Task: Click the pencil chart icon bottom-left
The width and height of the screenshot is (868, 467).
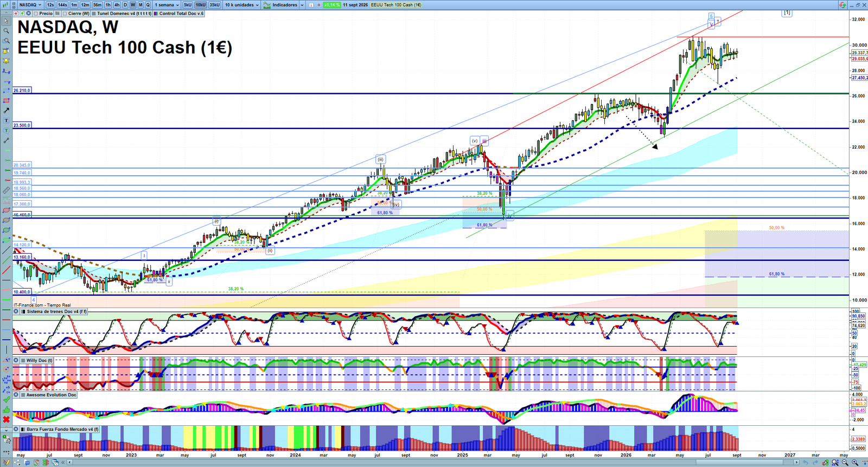Action: (6, 462)
